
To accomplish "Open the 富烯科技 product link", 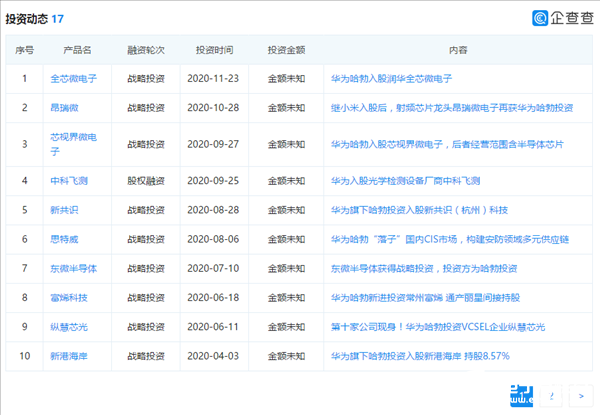I will (x=69, y=298).
